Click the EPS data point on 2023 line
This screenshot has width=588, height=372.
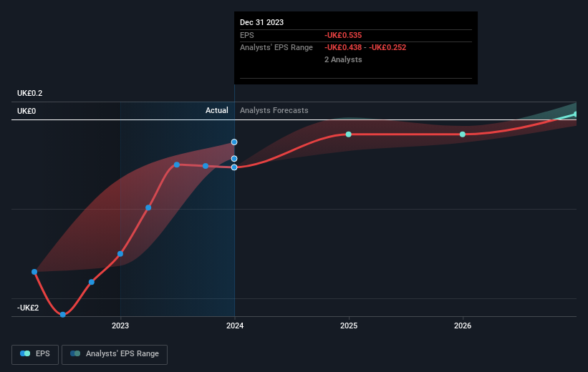pyautogui.click(x=120, y=254)
